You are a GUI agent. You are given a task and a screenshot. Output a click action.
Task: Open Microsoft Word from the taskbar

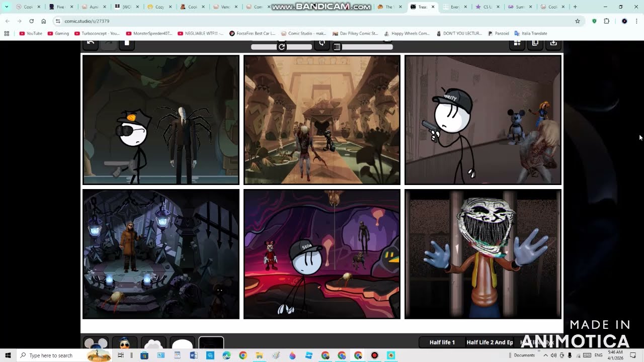pos(194,355)
